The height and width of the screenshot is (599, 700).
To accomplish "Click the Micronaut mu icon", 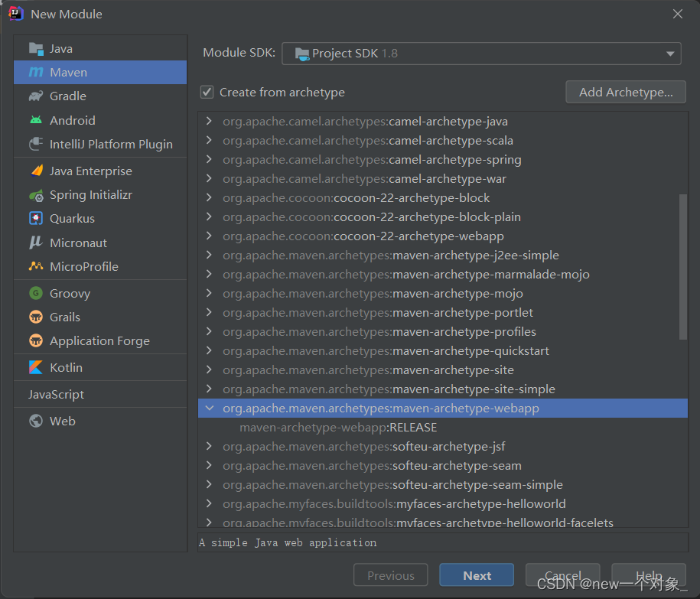I will point(36,243).
